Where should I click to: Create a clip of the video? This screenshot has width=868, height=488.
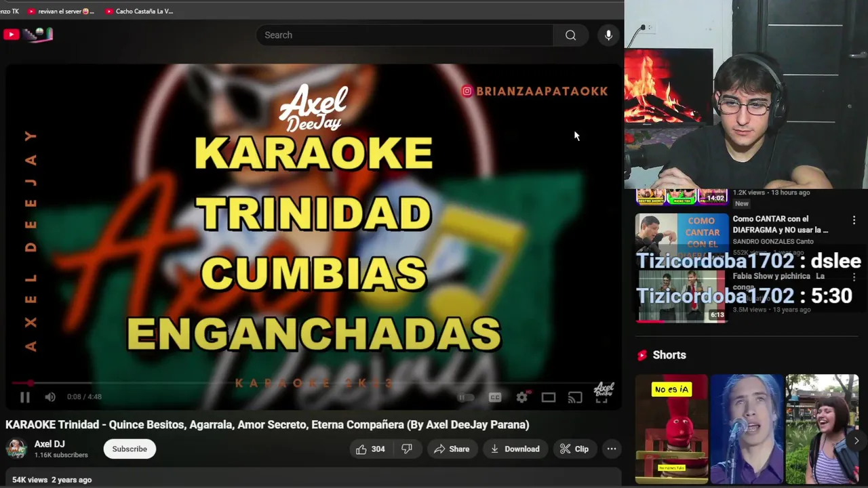pyautogui.click(x=574, y=449)
